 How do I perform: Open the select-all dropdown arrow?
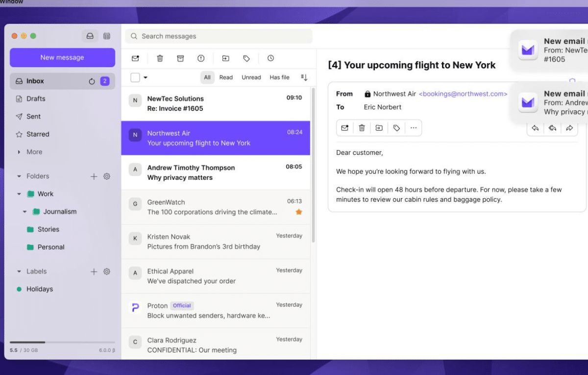click(146, 77)
